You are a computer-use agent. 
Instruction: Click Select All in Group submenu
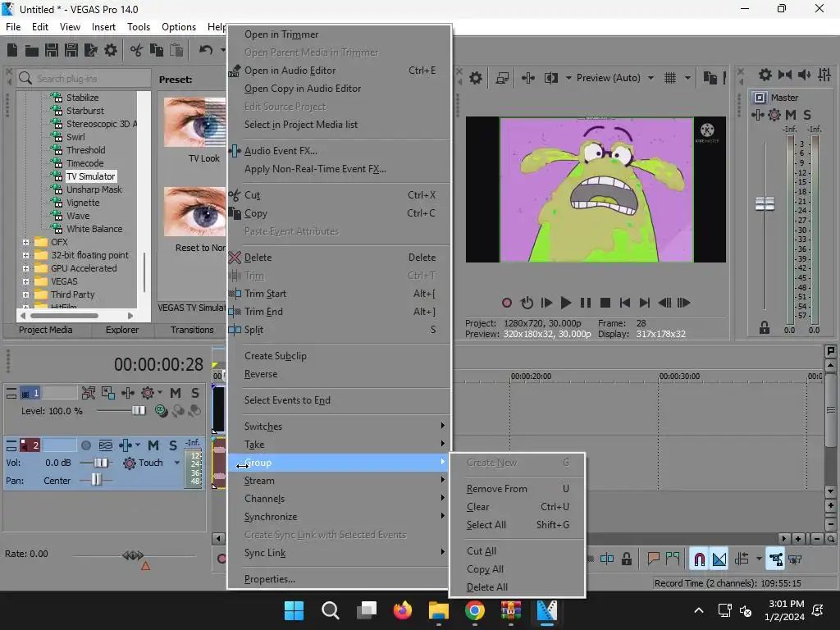[517, 525]
